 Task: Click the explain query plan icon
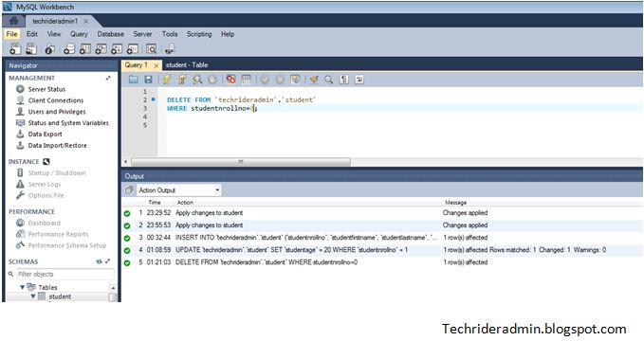pos(197,80)
